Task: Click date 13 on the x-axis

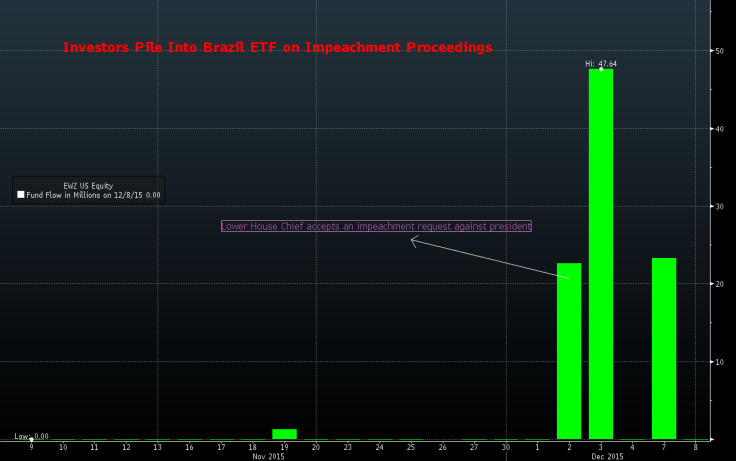Action: tap(157, 446)
